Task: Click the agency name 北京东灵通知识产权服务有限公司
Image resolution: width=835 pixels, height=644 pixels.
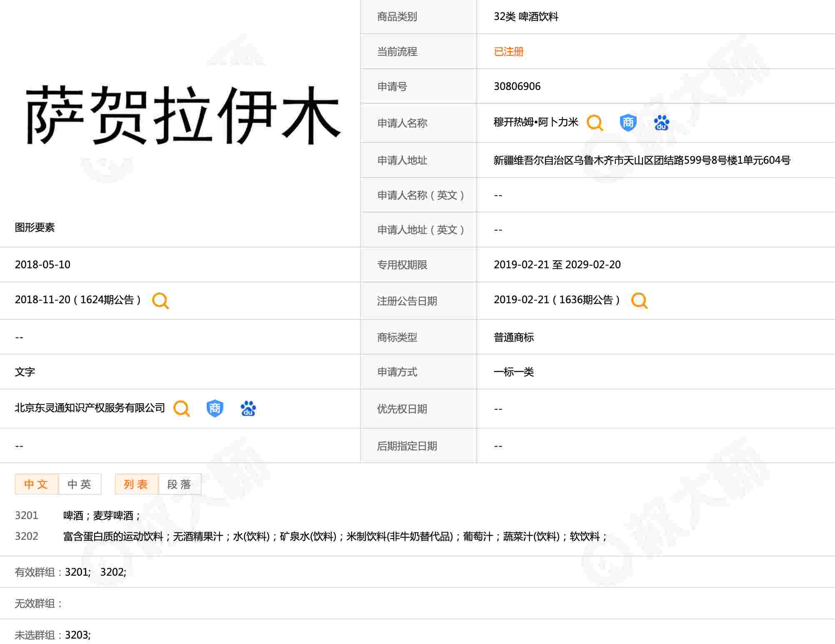Action: [90, 408]
